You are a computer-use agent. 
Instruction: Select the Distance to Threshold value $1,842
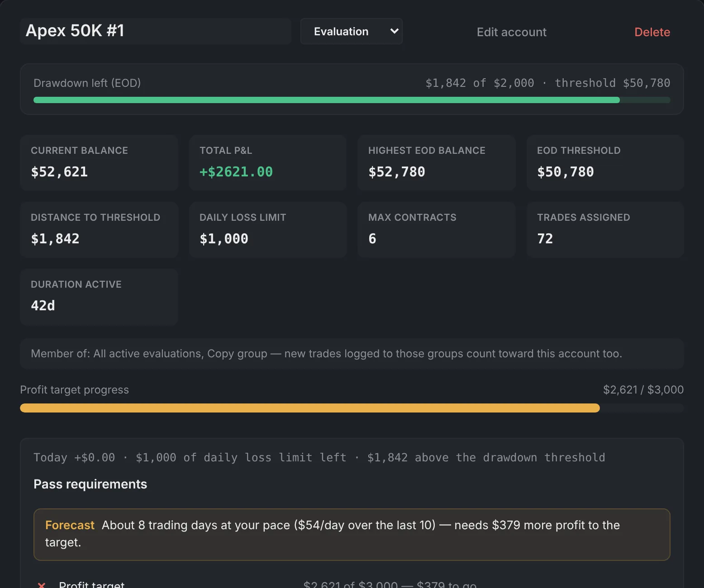coord(55,239)
